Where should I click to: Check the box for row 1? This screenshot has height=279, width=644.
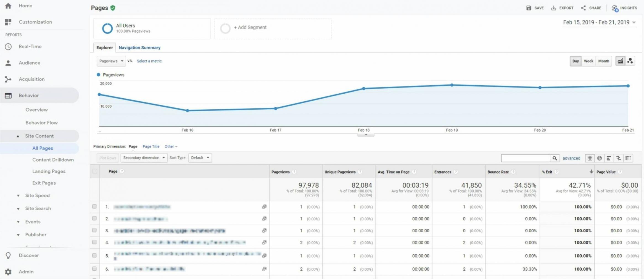coord(94,207)
